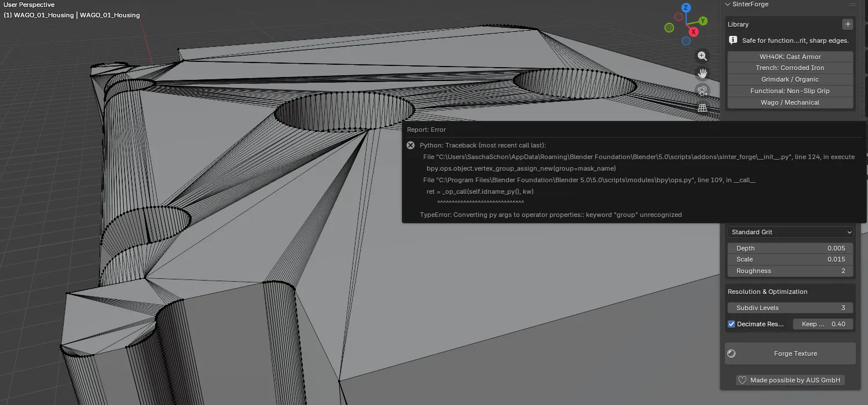Select the Trench: Corroded Iron preset

click(x=790, y=68)
